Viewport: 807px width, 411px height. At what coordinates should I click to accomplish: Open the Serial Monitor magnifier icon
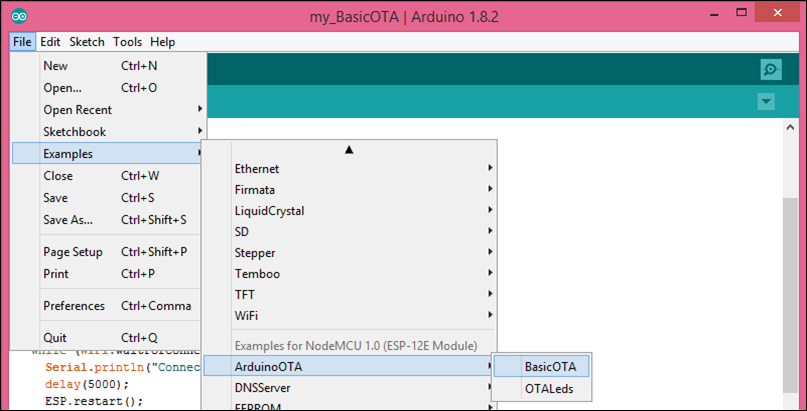(x=771, y=69)
